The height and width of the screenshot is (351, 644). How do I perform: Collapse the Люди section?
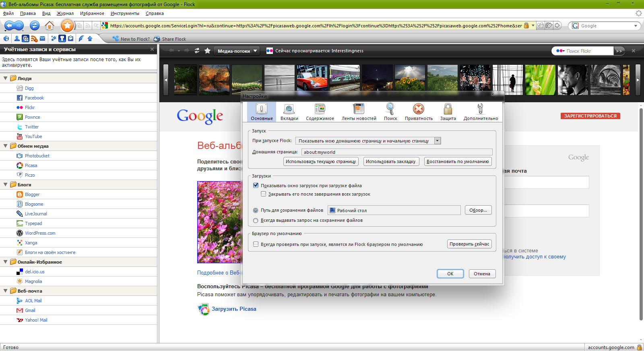coord(5,78)
